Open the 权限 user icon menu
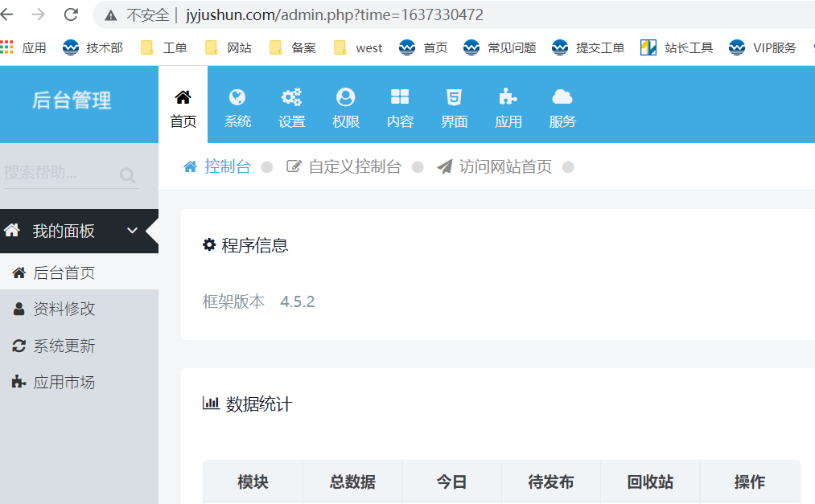Viewport: 815px width, 504px height. point(346,108)
